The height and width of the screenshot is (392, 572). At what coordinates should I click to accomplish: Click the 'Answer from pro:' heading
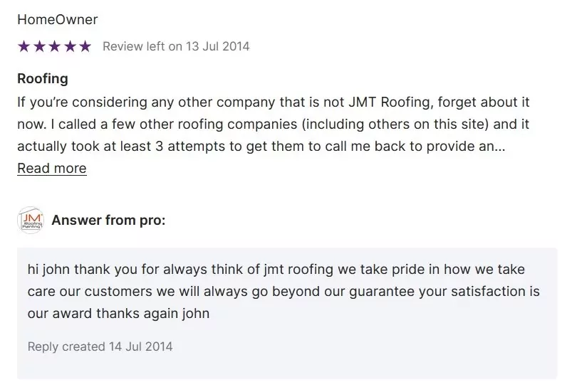(x=108, y=220)
